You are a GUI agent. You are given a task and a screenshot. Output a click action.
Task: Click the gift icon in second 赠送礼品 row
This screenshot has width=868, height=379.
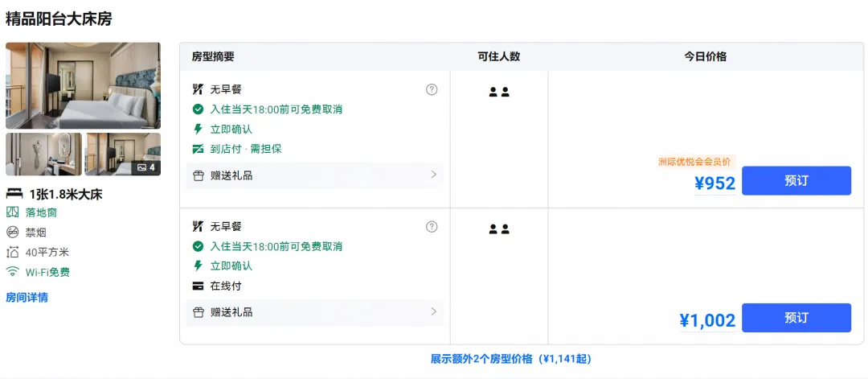tap(199, 312)
